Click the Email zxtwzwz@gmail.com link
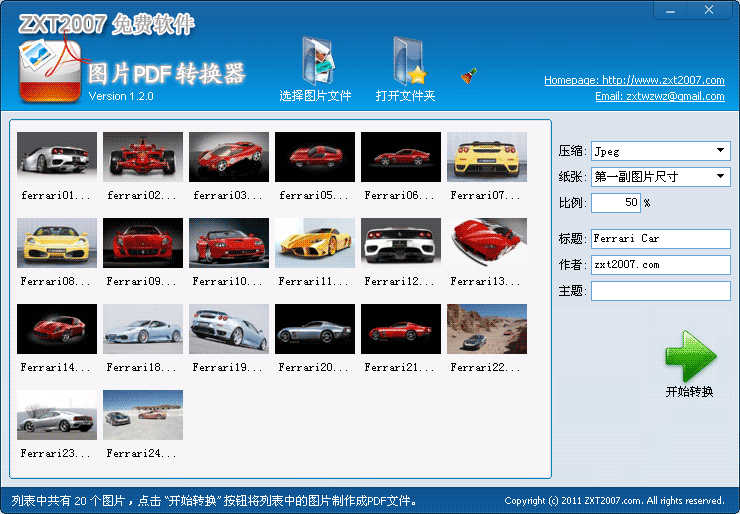Viewport: 740px width, 514px height. tap(660, 96)
